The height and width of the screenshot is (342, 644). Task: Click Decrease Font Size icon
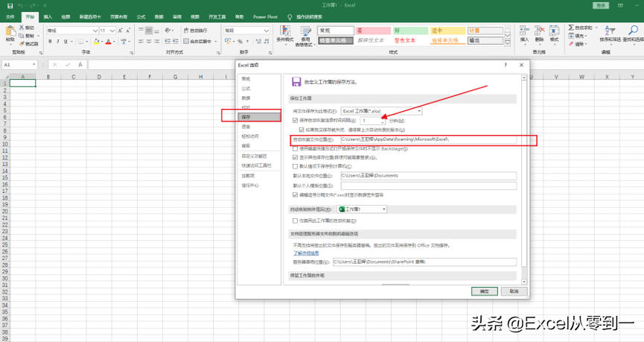point(128,31)
